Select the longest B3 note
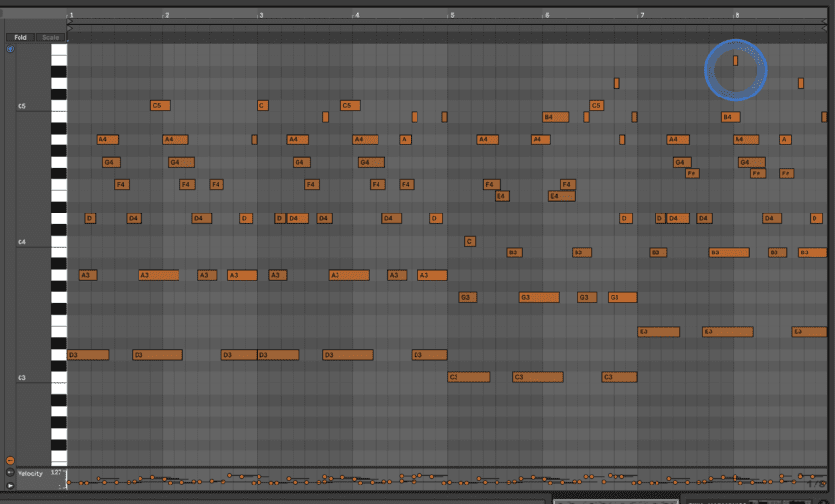This screenshot has width=835, height=504. 729,252
